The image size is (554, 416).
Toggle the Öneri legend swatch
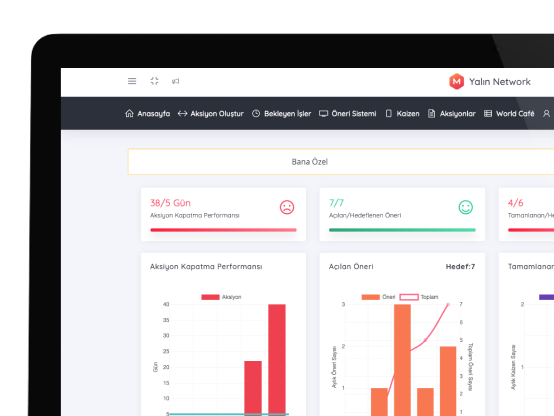[371, 297]
